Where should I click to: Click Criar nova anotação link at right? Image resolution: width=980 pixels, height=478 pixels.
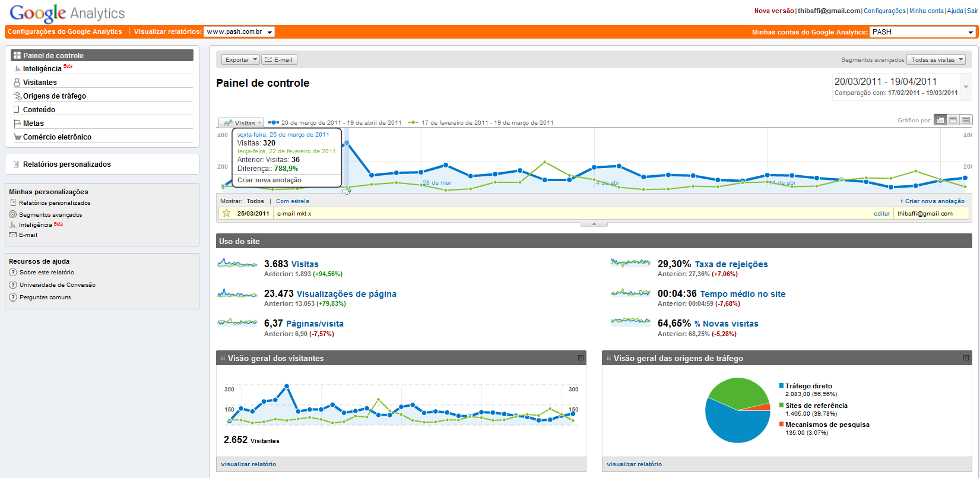click(932, 201)
